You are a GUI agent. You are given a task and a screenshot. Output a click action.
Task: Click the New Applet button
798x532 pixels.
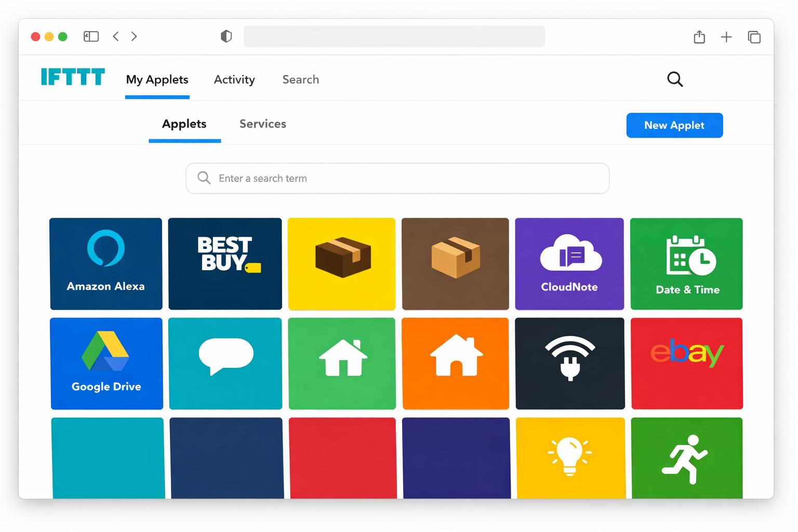(x=674, y=125)
